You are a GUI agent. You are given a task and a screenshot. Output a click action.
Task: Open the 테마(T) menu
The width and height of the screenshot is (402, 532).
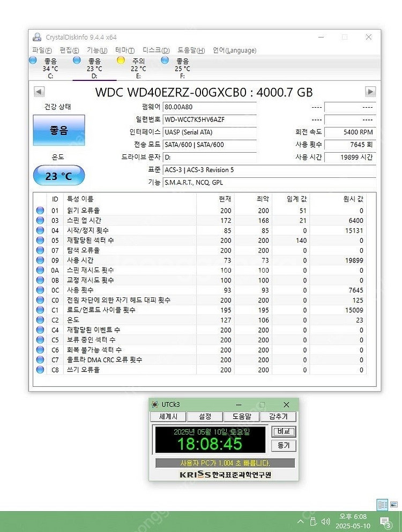tap(125, 50)
